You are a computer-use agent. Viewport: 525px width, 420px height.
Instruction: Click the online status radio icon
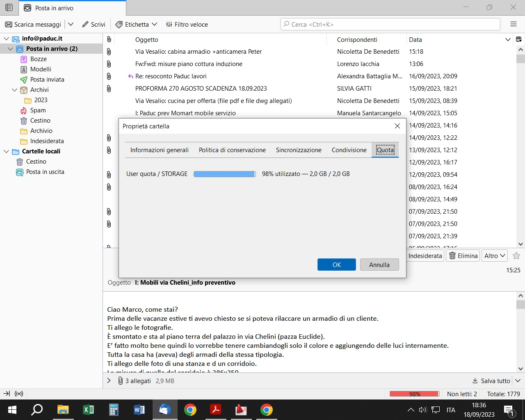(19, 394)
